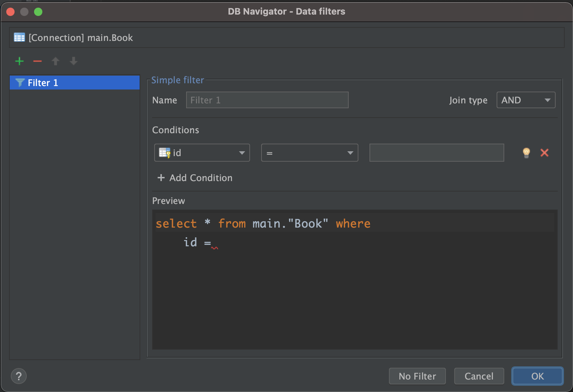Add a new filter with green plus
This screenshot has height=392, width=573.
click(x=19, y=61)
